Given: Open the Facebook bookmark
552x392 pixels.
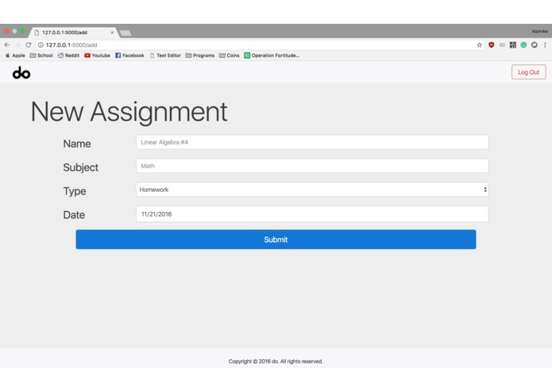Looking at the screenshot, I should point(129,56).
